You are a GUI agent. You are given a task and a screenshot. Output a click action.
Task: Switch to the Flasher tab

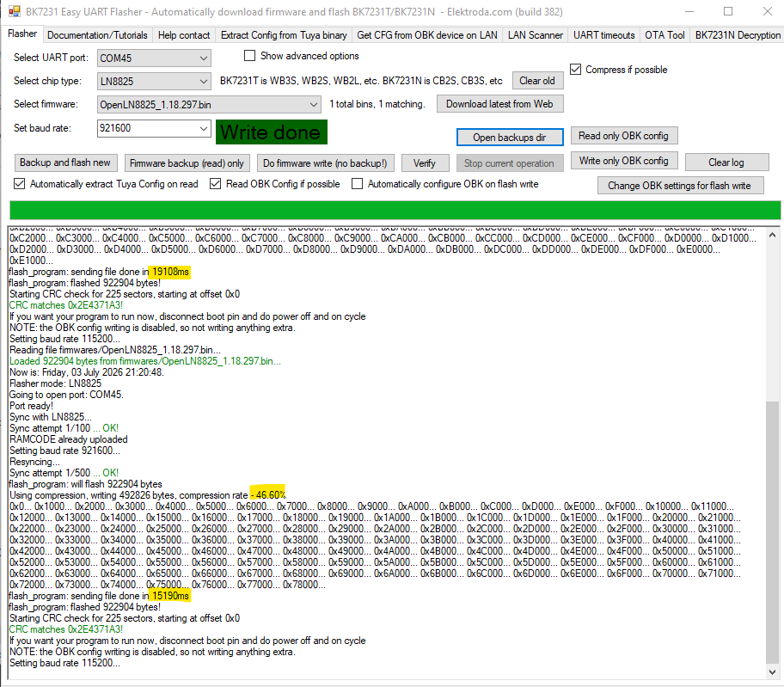[x=22, y=34]
